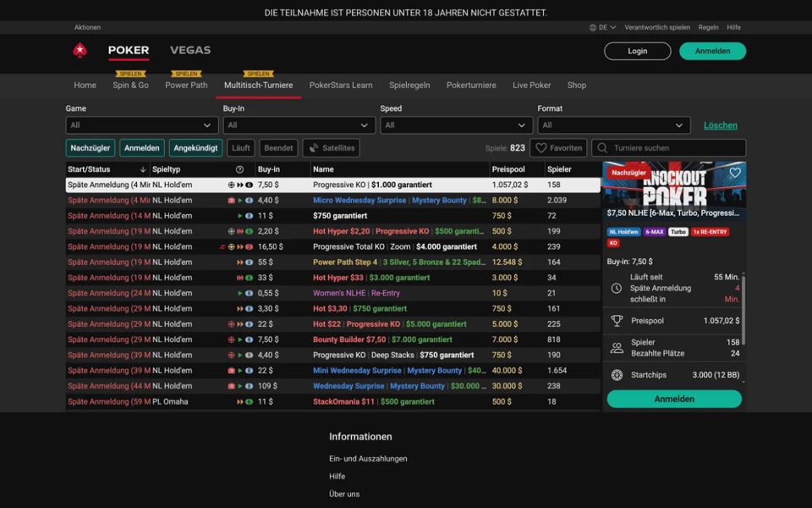Click the white Turbo tag in details panel
The width and height of the screenshot is (812, 508).
(678, 232)
